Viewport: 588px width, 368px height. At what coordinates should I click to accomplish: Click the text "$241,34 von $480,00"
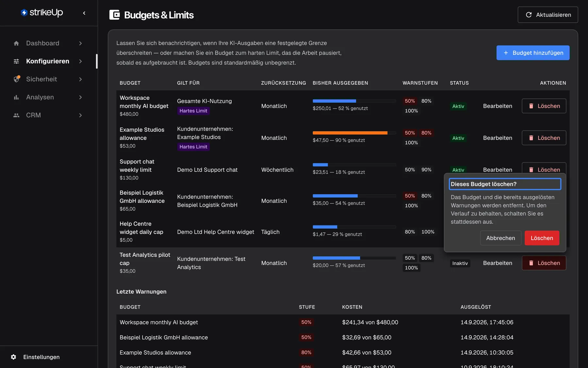(370, 322)
